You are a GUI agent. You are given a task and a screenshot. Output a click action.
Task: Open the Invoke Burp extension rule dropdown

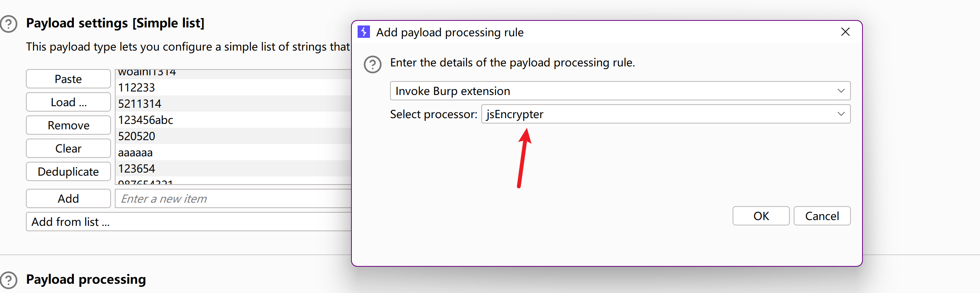pos(620,91)
